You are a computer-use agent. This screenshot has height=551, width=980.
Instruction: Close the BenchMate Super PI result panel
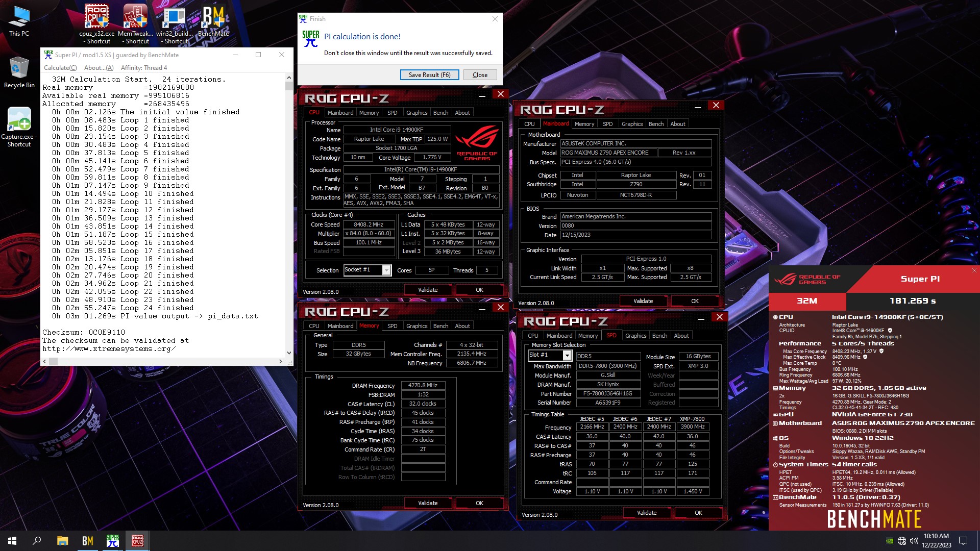[974, 270]
